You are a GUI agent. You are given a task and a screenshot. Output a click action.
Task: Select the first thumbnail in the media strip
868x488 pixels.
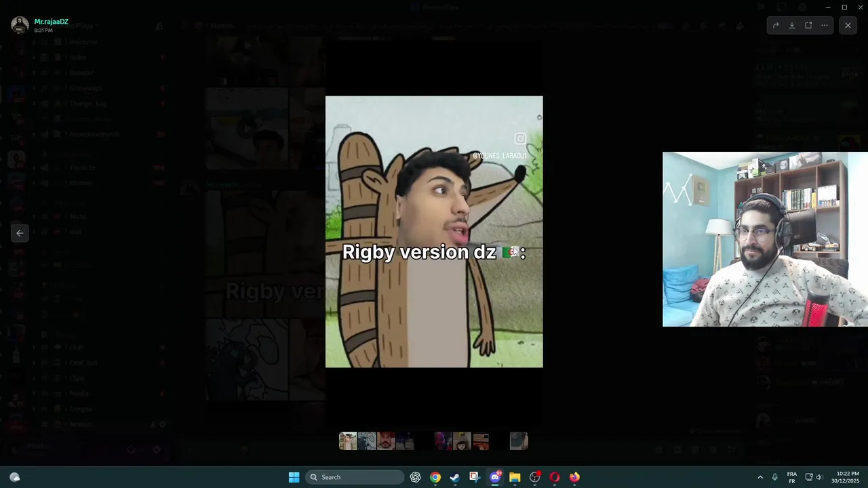coord(348,441)
